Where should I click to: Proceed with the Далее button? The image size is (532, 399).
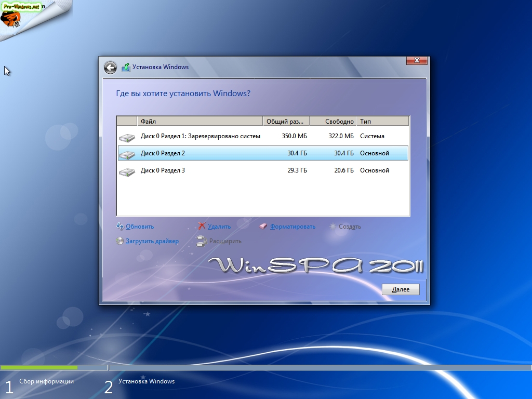pos(401,289)
